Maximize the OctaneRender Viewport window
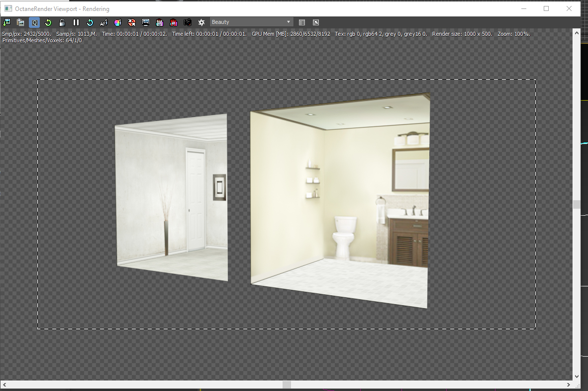 tap(546, 8)
